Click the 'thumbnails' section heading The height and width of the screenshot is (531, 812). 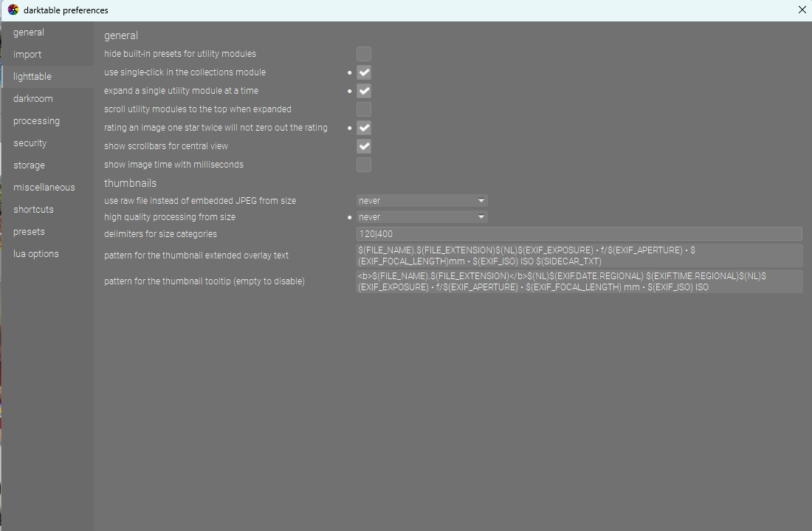click(130, 183)
